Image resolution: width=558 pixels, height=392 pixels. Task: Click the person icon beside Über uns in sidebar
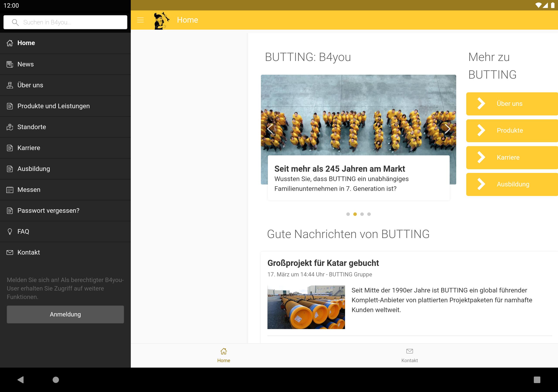click(x=10, y=85)
